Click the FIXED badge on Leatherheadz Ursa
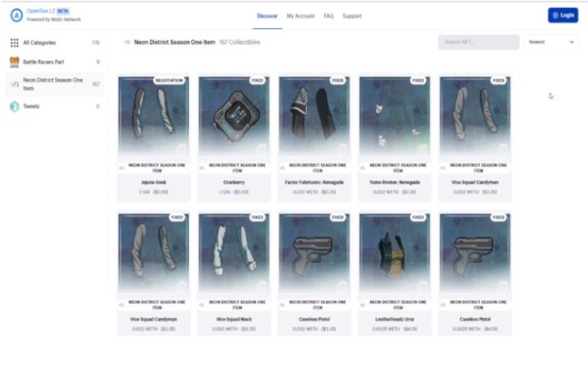Screen dimensions: 588x371 (x=418, y=217)
